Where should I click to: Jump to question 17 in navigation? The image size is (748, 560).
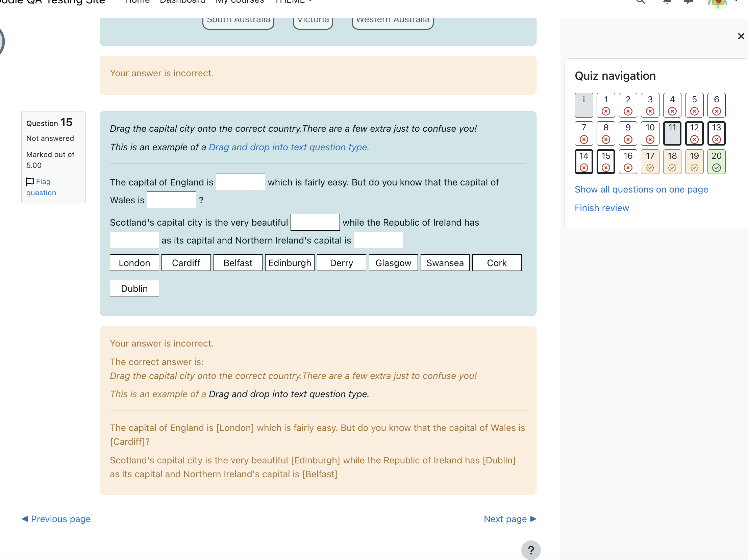650,161
